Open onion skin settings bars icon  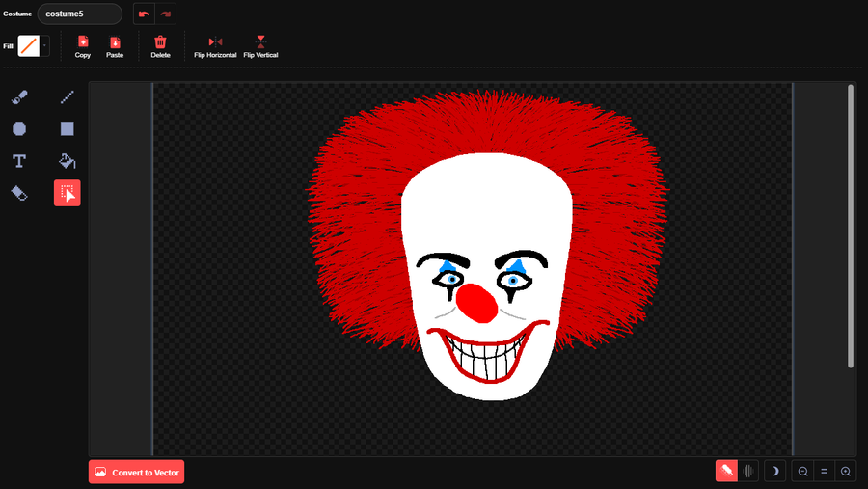click(x=747, y=472)
